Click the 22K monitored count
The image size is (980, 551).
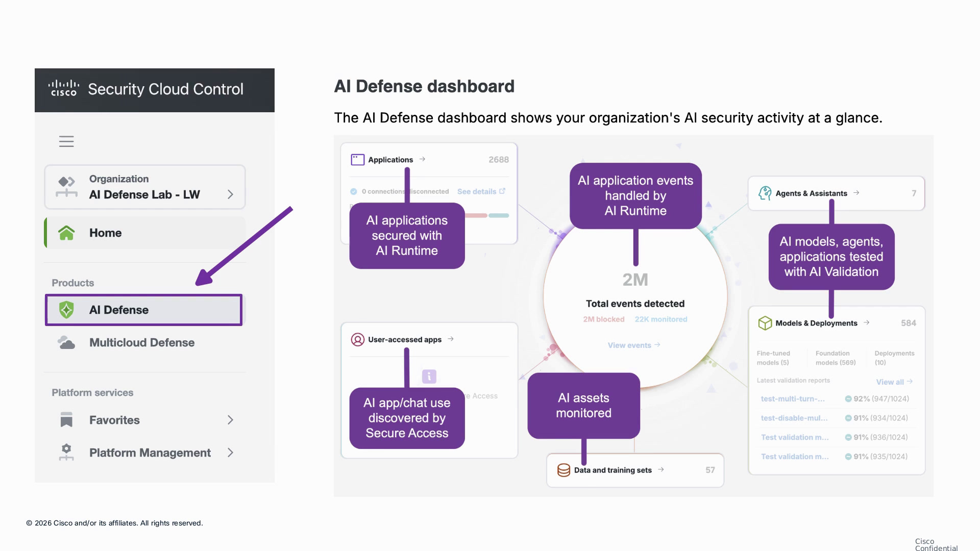point(661,319)
